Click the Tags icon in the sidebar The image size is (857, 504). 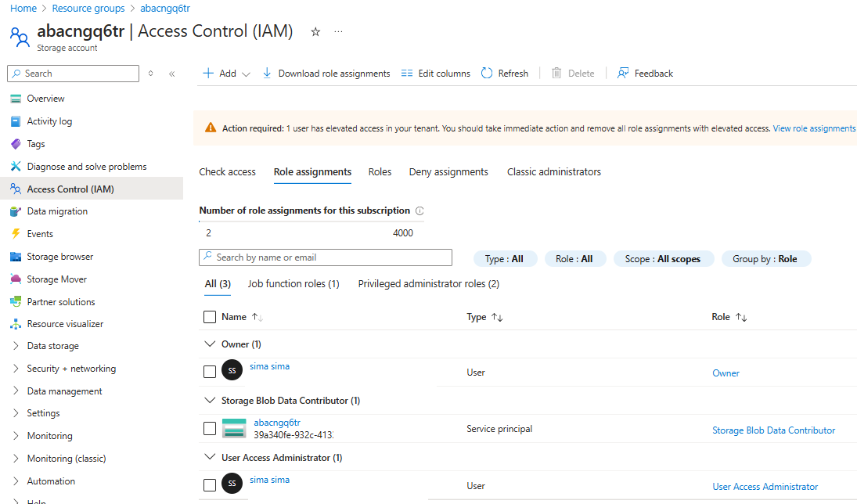(16, 144)
